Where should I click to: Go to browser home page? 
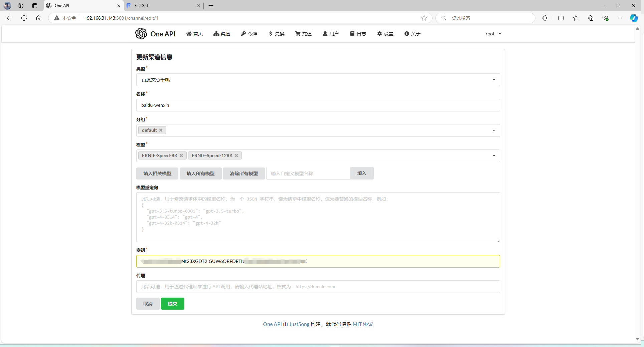(39, 18)
